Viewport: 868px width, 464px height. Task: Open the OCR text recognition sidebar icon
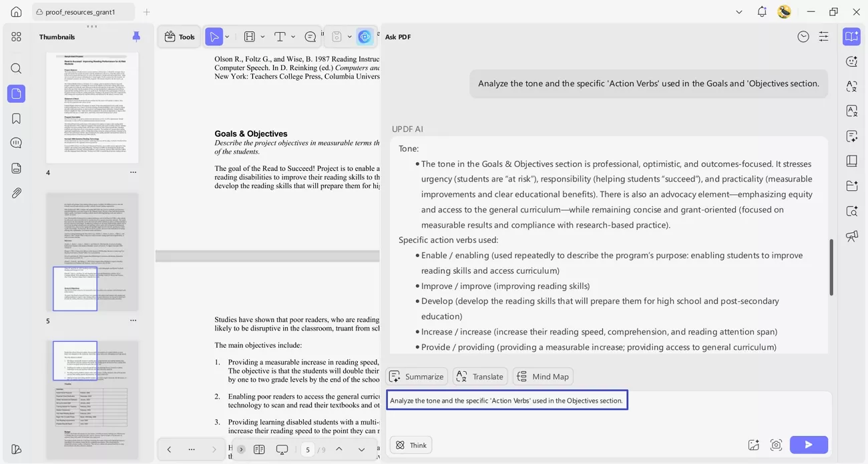[x=851, y=111]
